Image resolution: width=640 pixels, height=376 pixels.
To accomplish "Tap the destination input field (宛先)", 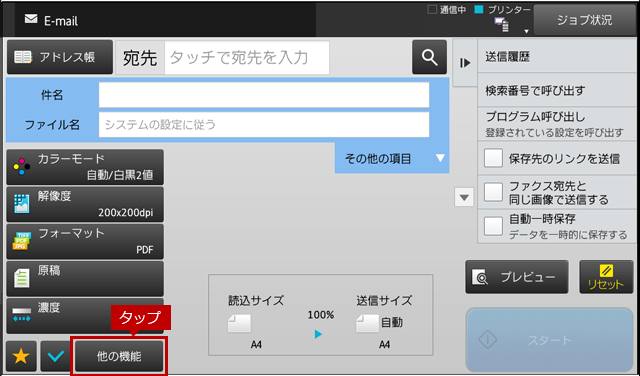I will point(247,58).
